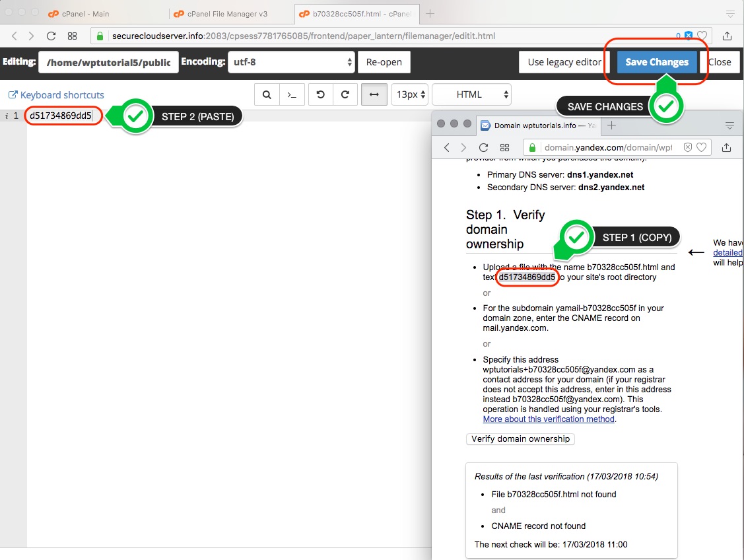Open the tab menu icon in cPanel browser
The height and width of the screenshot is (560, 744).
click(731, 14)
